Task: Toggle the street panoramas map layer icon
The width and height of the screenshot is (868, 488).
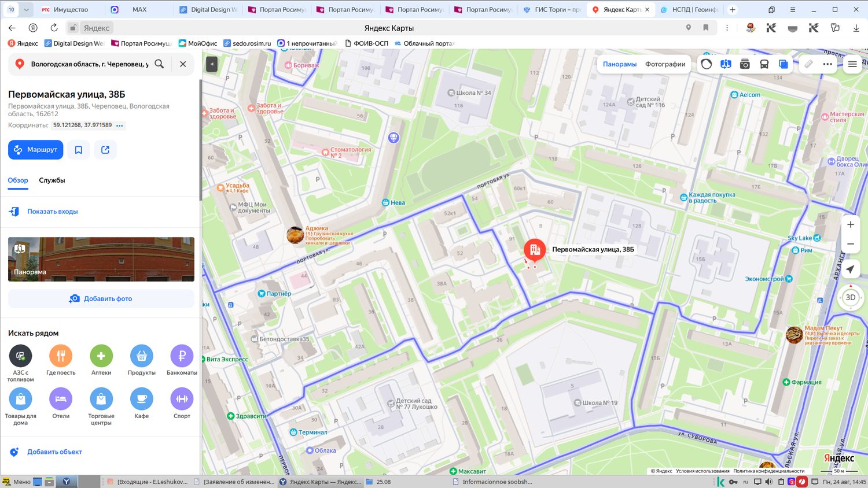Action: tap(726, 64)
